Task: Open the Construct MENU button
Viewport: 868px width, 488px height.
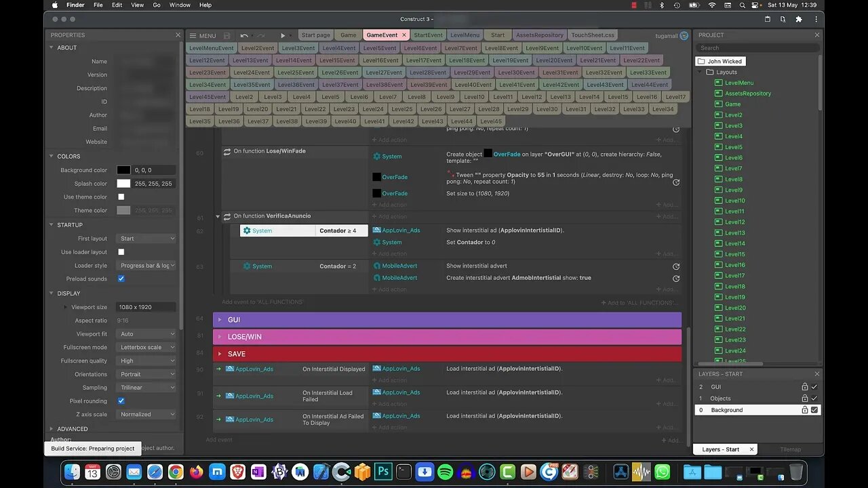Action: point(203,36)
